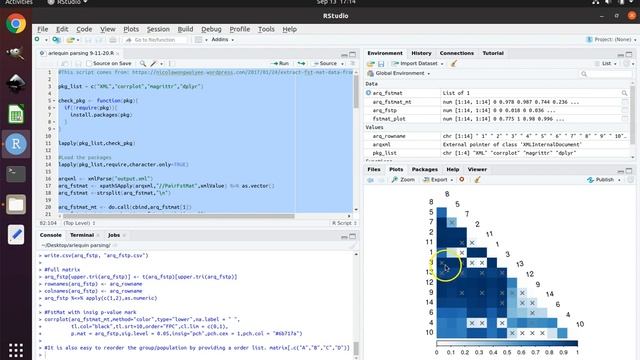Open the Export dropdown in Plots

coord(438,180)
